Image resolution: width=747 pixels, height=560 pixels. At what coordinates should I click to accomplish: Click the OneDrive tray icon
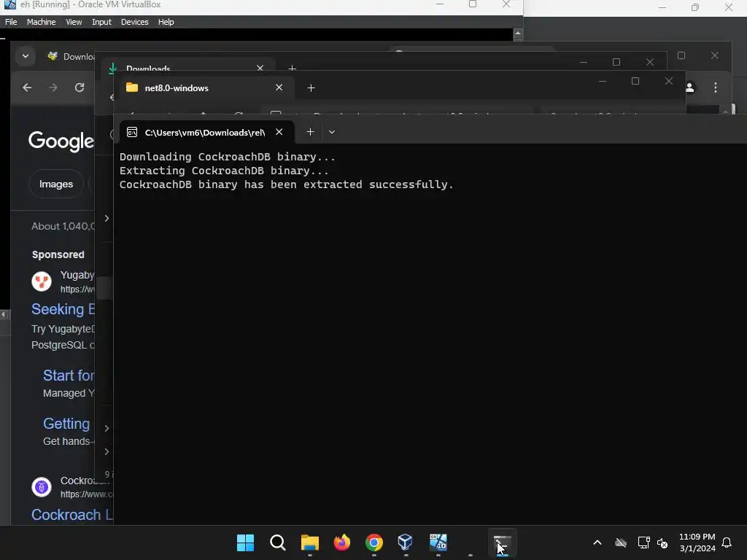621,542
